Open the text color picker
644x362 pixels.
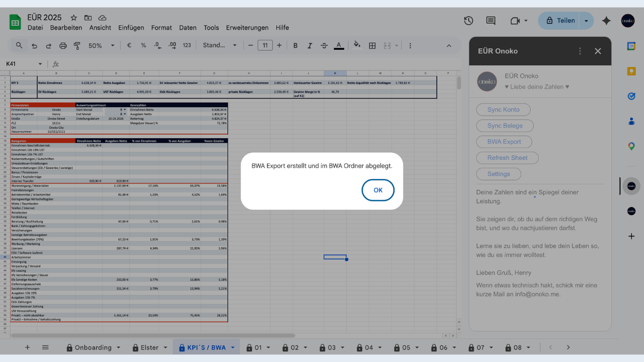pos(339,45)
